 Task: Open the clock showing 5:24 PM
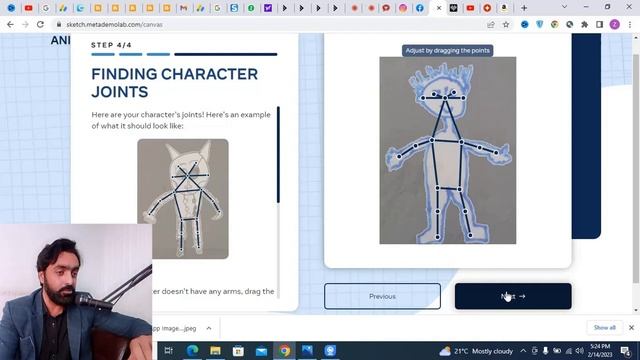600,351
